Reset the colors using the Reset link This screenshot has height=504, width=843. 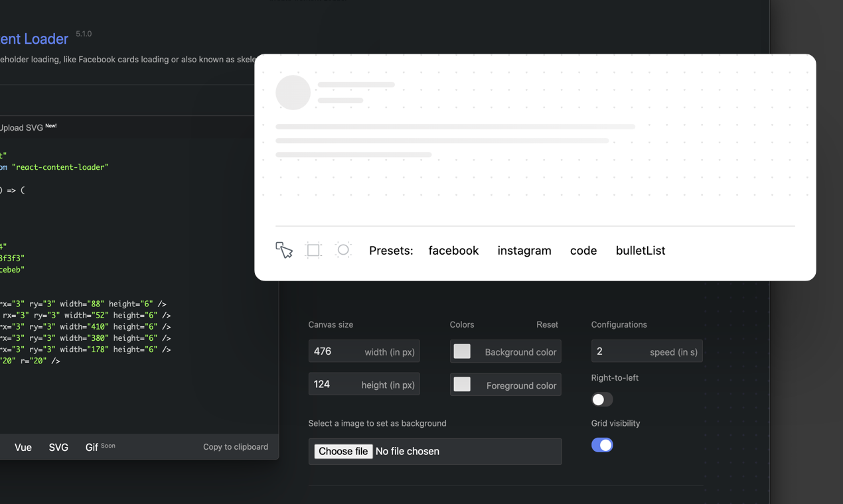click(x=547, y=324)
